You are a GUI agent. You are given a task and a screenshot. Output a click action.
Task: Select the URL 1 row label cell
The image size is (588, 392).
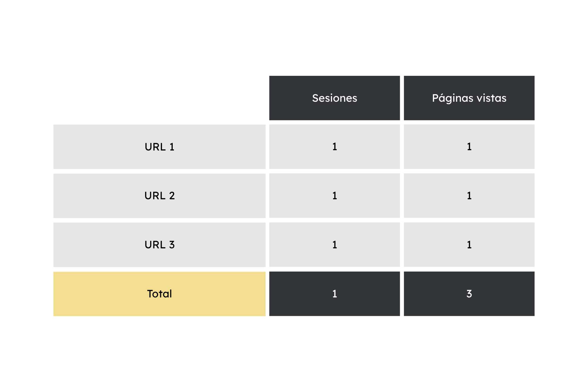[x=159, y=147]
